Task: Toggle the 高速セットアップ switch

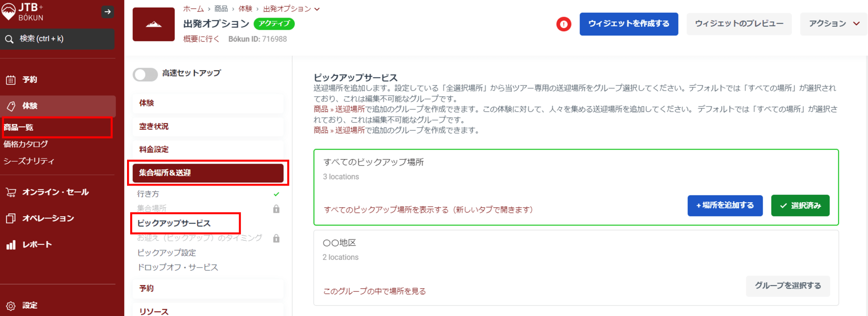Action: (145, 74)
